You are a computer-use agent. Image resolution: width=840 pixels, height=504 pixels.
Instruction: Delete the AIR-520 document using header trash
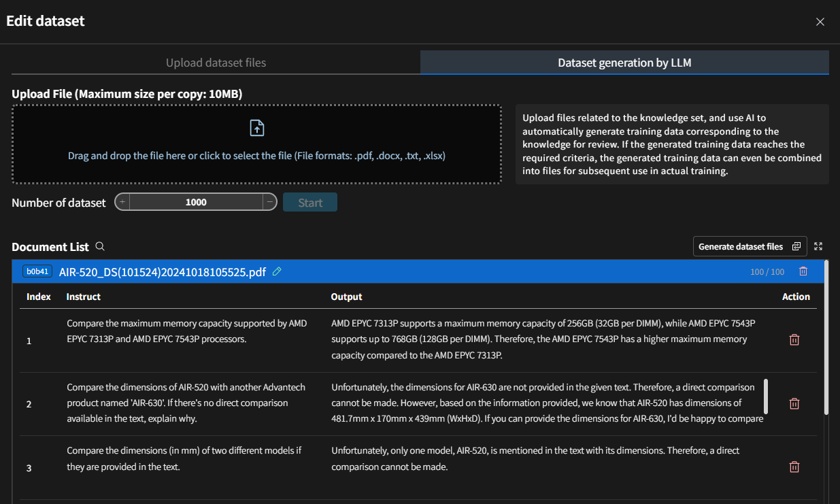tap(803, 271)
